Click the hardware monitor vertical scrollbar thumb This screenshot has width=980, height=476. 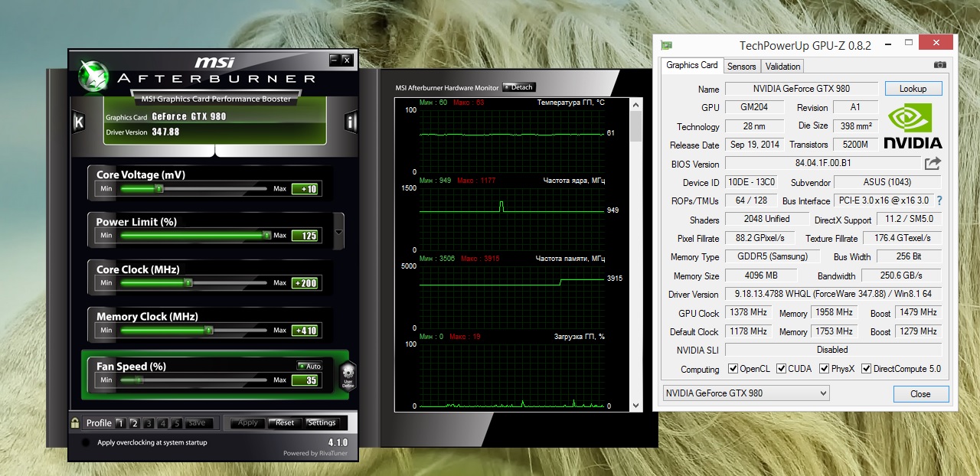pyautogui.click(x=635, y=127)
